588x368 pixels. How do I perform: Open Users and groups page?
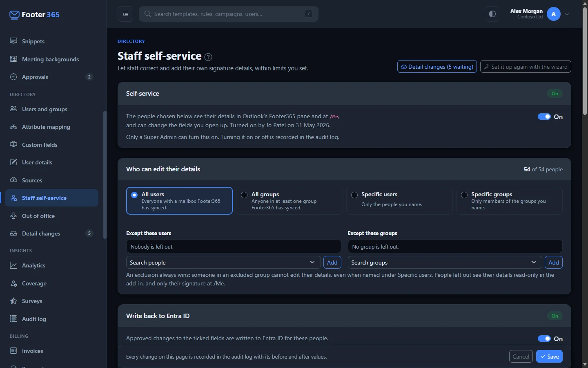52,109
